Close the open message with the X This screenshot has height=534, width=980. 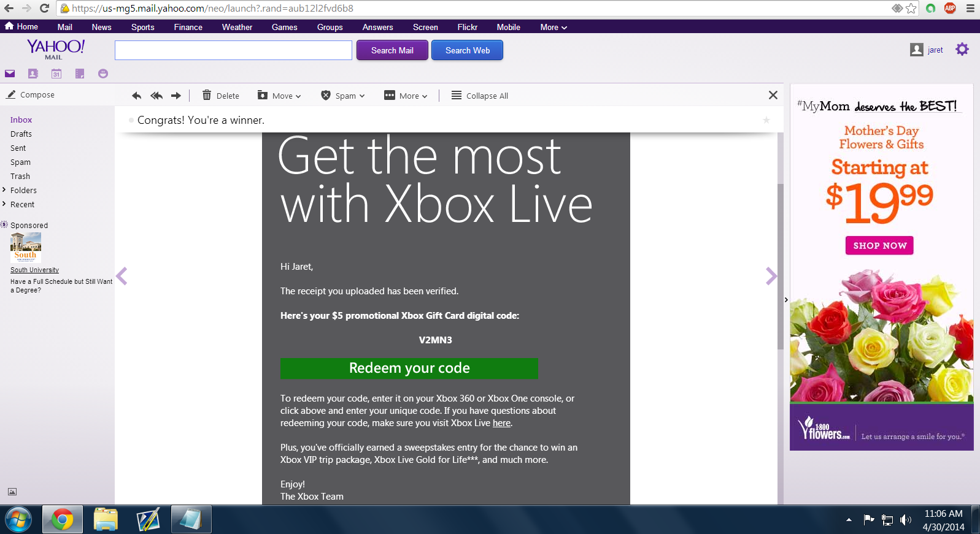773,95
